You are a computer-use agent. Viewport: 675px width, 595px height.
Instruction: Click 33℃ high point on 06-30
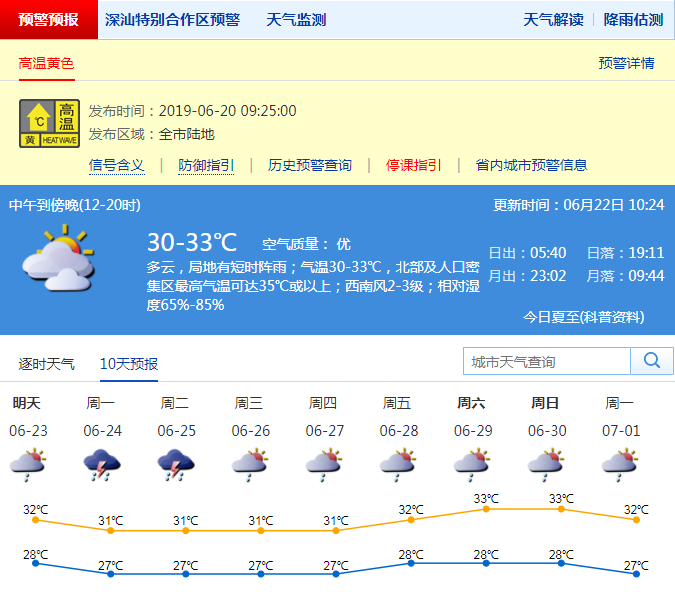click(x=561, y=508)
